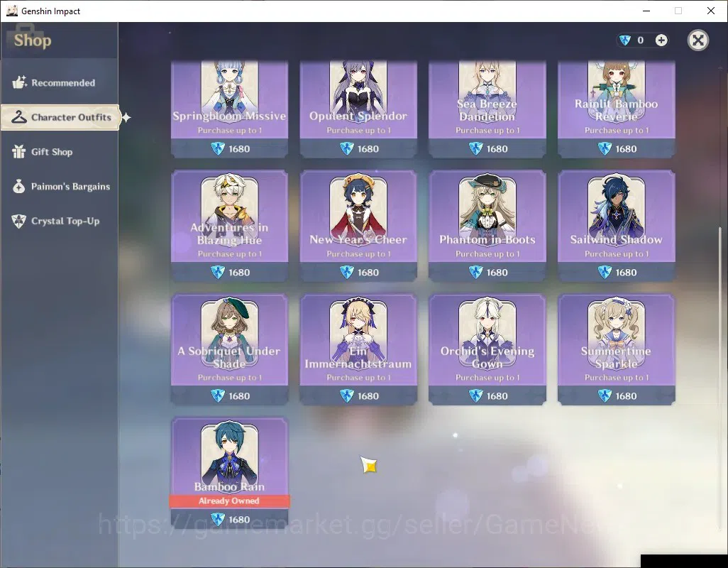Screen dimensions: 728x568
Task: Click the gift box icon
Action: [18, 152]
